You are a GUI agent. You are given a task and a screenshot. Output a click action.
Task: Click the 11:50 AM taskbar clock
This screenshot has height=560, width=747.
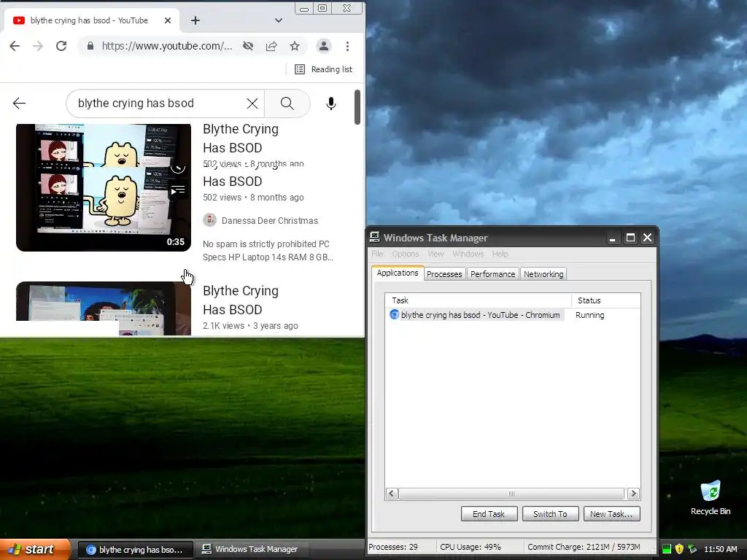click(720, 549)
